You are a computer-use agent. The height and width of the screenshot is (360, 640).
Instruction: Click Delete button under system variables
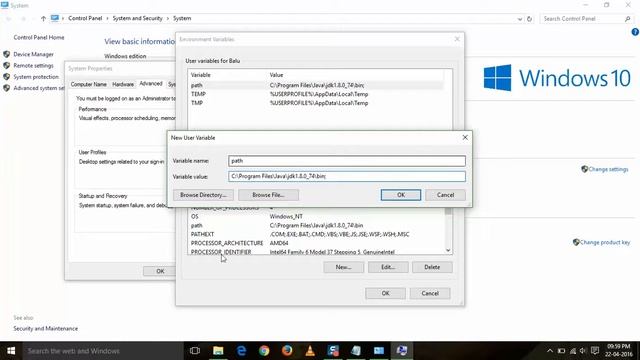432,267
